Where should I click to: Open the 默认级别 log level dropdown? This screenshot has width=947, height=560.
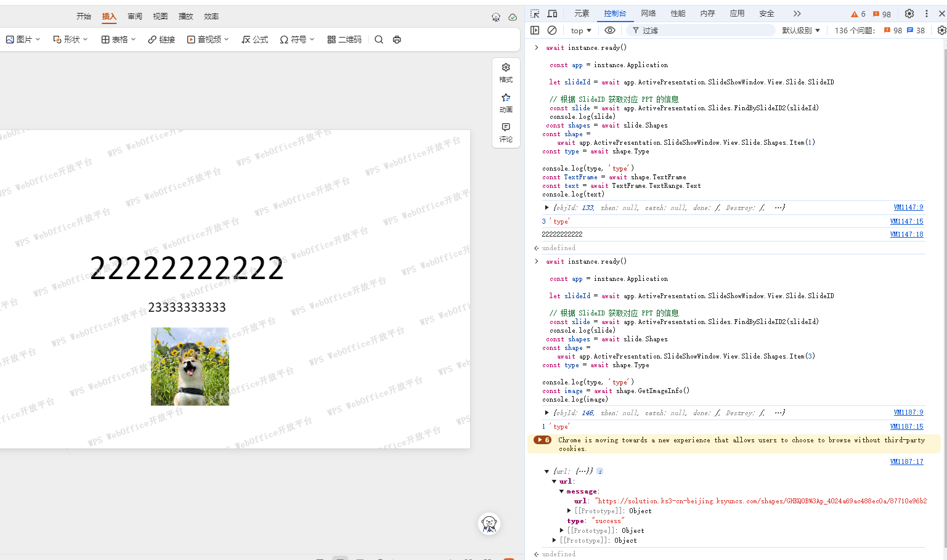801,30
